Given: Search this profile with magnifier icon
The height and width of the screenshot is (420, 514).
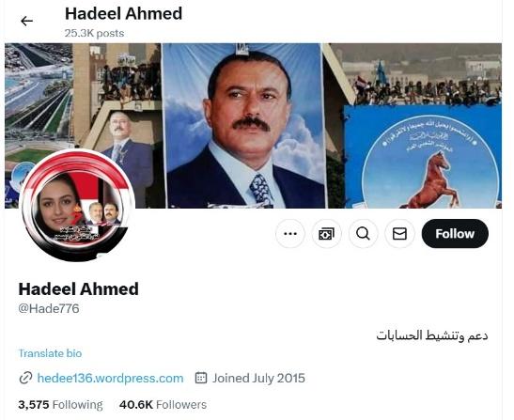Looking at the screenshot, I should click(364, 234).
